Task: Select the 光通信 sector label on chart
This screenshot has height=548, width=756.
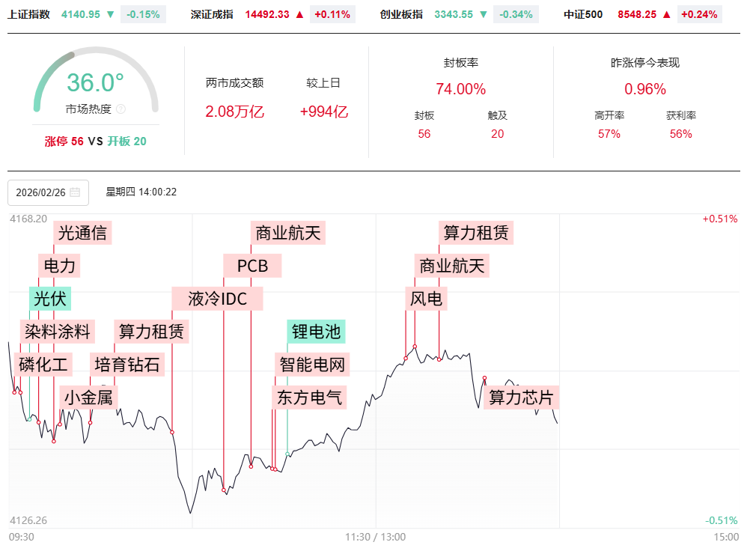Action: pos(82,233)
